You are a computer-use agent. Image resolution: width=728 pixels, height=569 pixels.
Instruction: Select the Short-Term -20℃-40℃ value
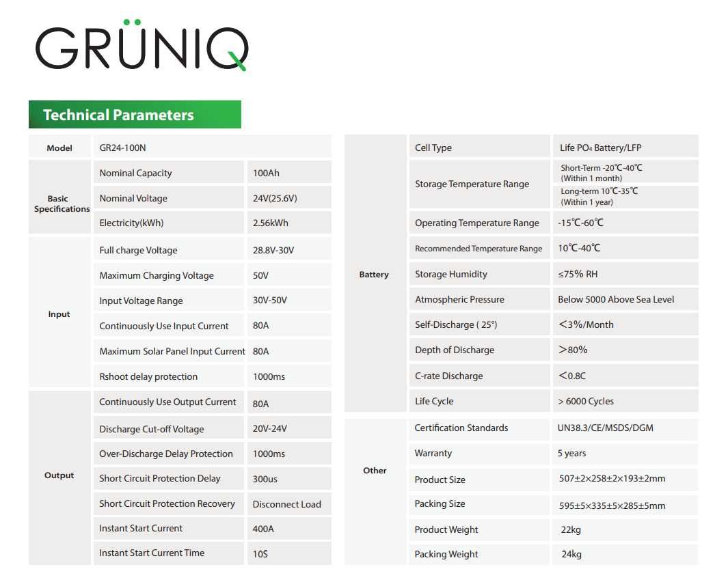pyautogui.click(x=602, y=173)
